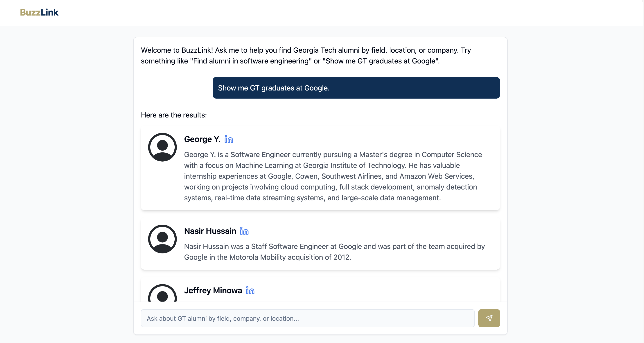The height and width of the screenshot is (343, 644).
Task: Open George Y.'s LinkedIn icon
Action: (x=228, y=139)
